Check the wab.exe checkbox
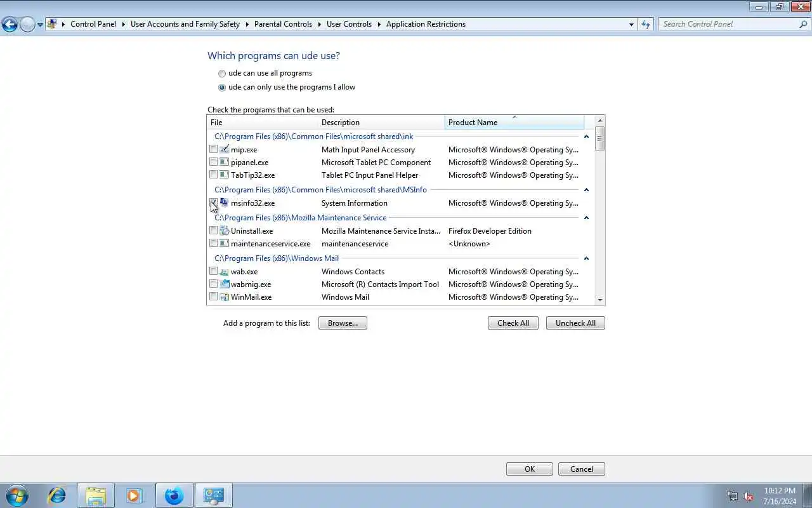 coord(213,271)
